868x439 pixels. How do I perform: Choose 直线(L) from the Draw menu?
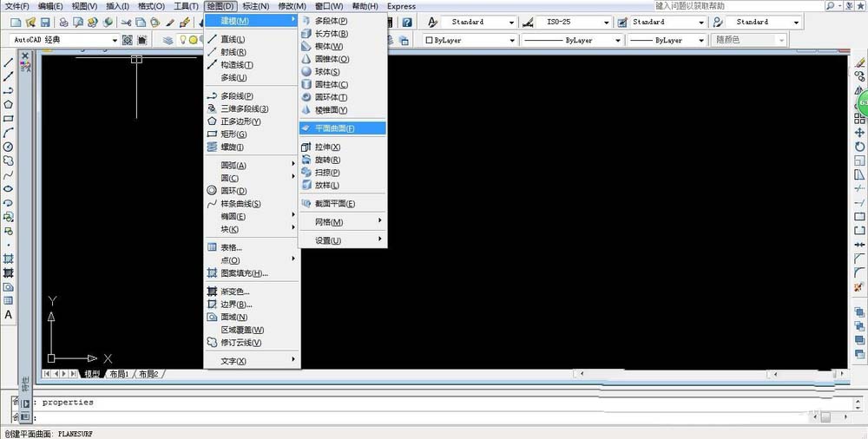(253, 39)
